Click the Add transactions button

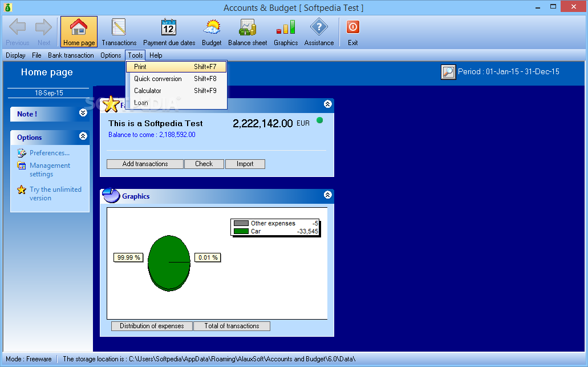145,164
